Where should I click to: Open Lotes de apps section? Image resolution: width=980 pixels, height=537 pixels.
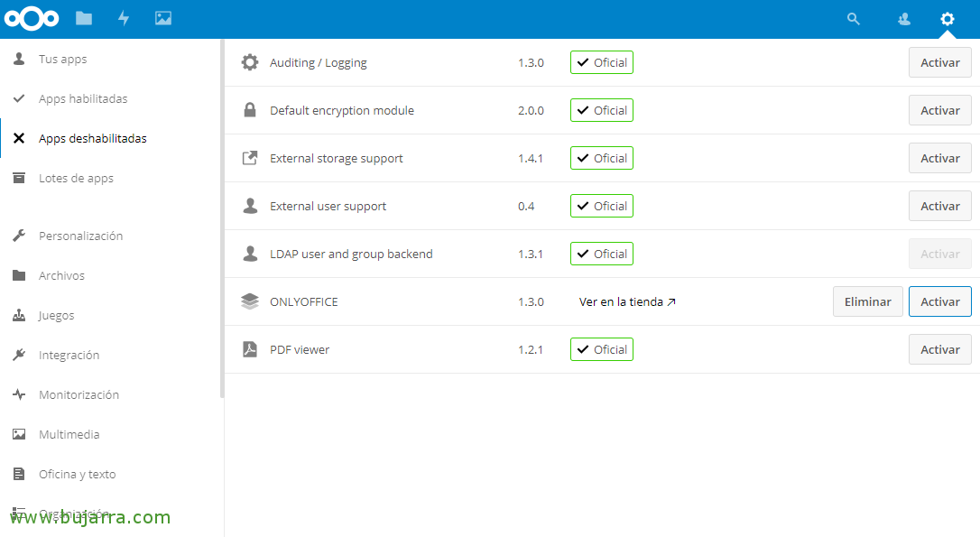coord(76,179)
